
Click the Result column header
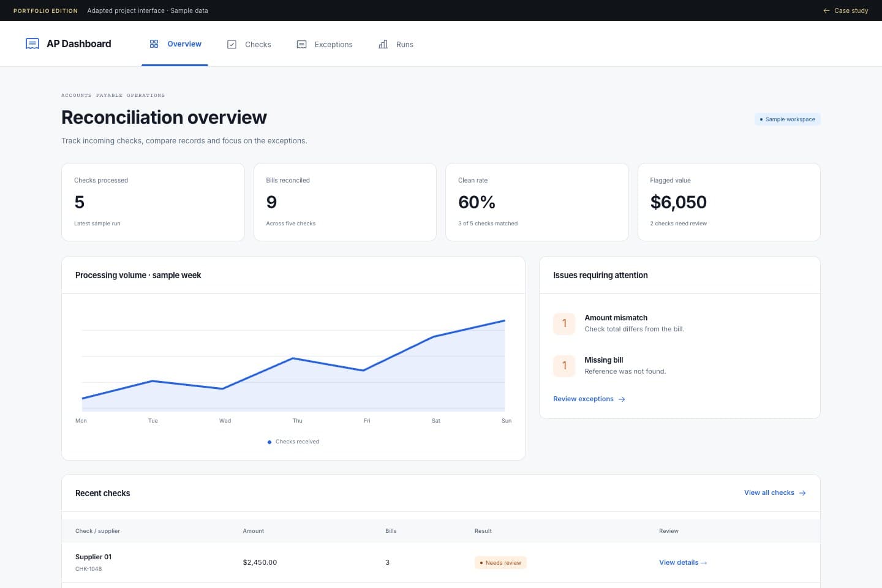pyautogui.click(x=483, y=531)
